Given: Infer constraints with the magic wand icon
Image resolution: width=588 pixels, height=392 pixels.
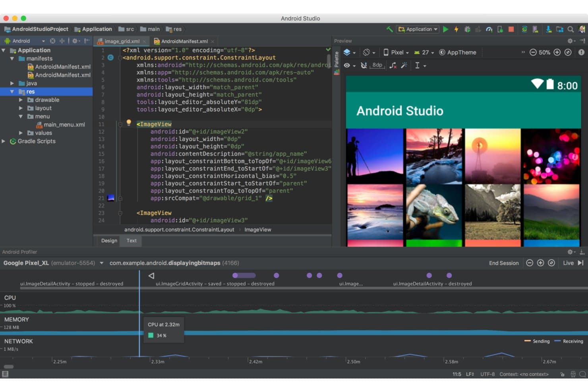Looking at the screenshot, I should (x=404, y=66).
